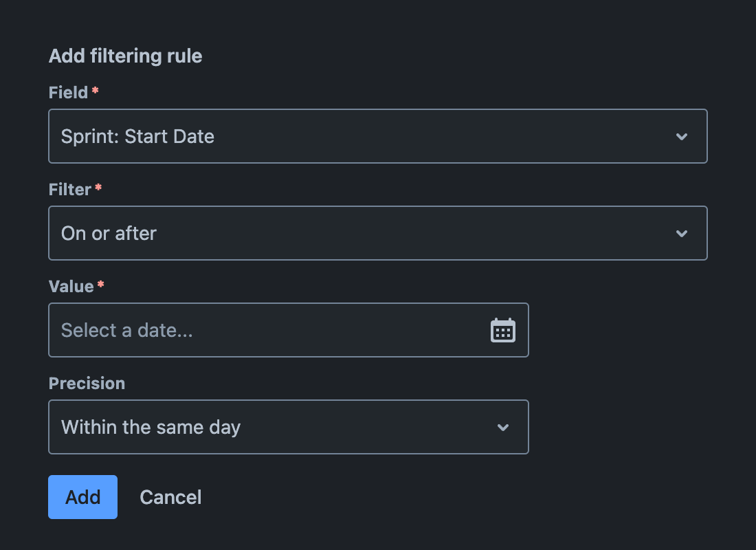Viewport: 756px width, 550px height.
Task: Click the chevron on the Filter dropdown
Action: tap(682, 233)
